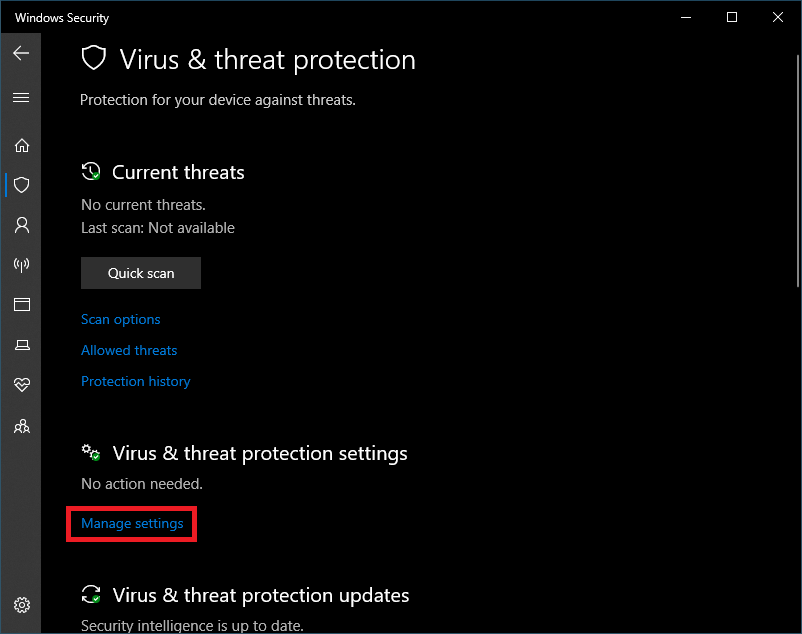802x634 pixels.
Task: Click the Virus & threat protection settings gear icon
Action: [x=92, y=453]
